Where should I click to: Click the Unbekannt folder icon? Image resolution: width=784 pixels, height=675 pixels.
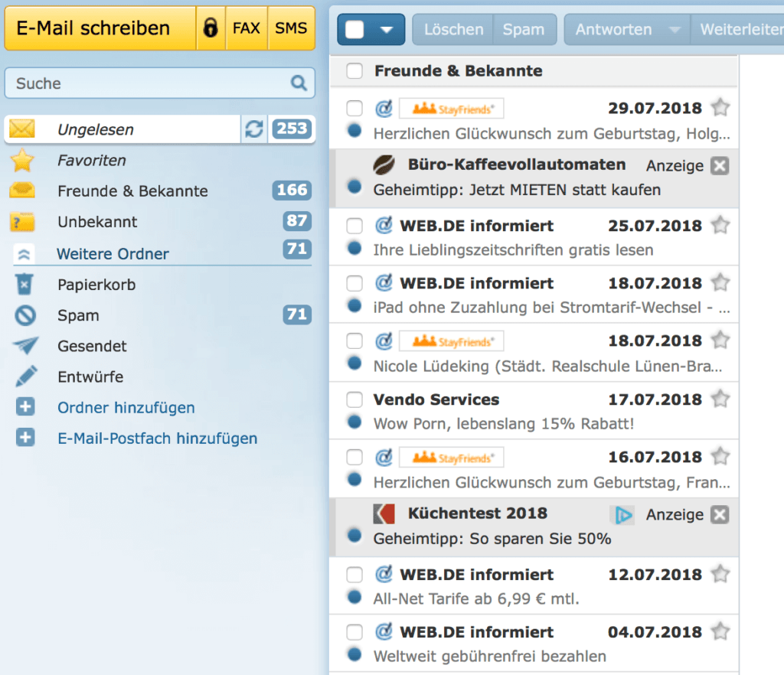(x=22, y=221)
